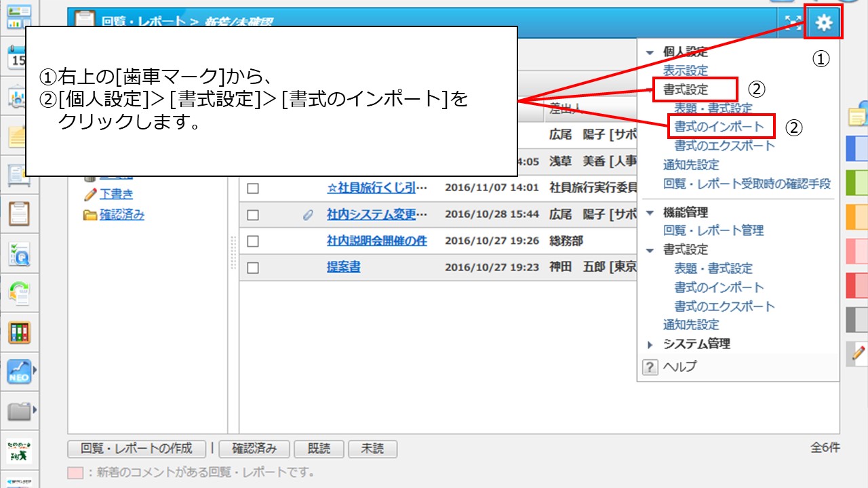The width and height of the screenshot is (868, 488).
Task: Click the gear settings icon
Action: point(824,23)
